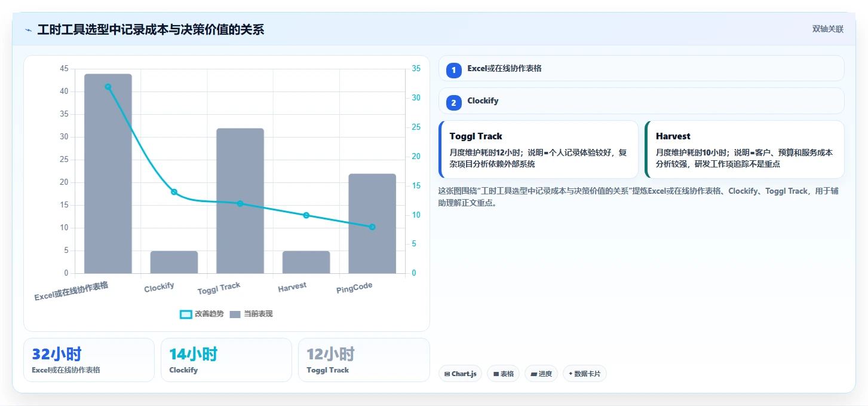This screenshot has width=868, height=406.
Task: Click the line point above Harvest
Action: point(306,215)
